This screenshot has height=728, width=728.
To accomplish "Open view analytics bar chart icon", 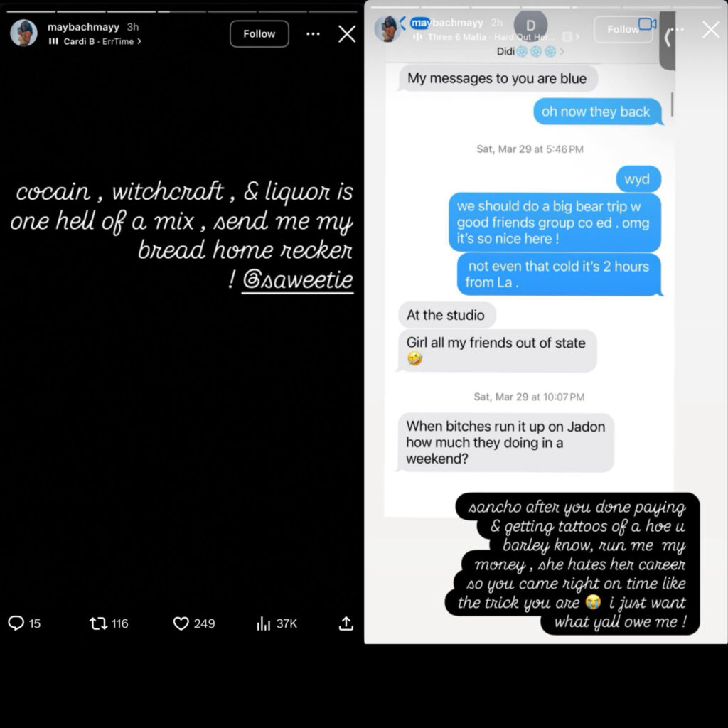I will 263,623.
